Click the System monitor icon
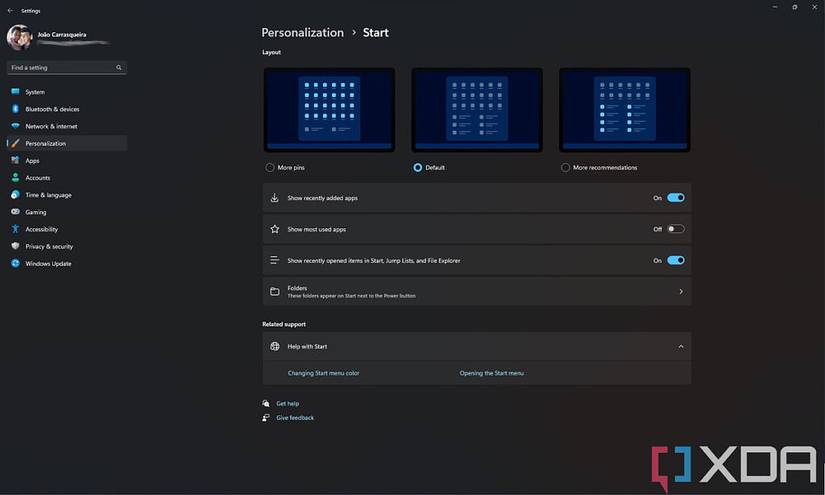The height and width of the screenshot is (495, 825). tap(15, 92)
